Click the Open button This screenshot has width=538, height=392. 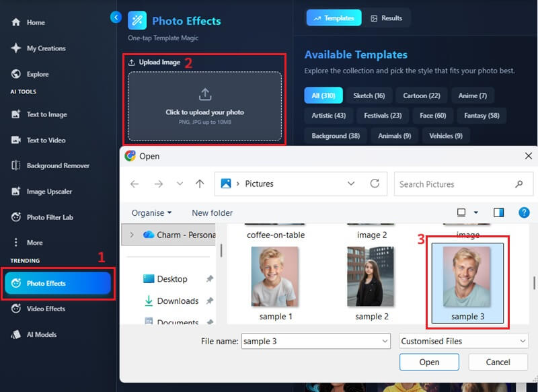click(429, 362)
